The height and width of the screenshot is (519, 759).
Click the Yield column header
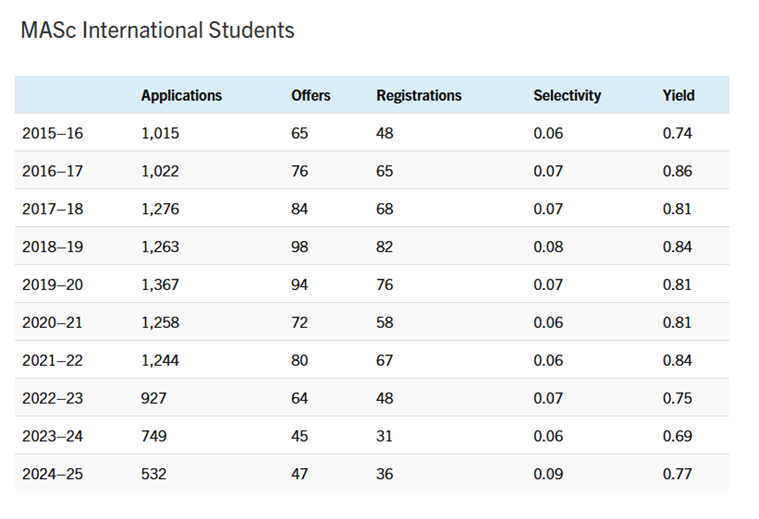[678, 96]
